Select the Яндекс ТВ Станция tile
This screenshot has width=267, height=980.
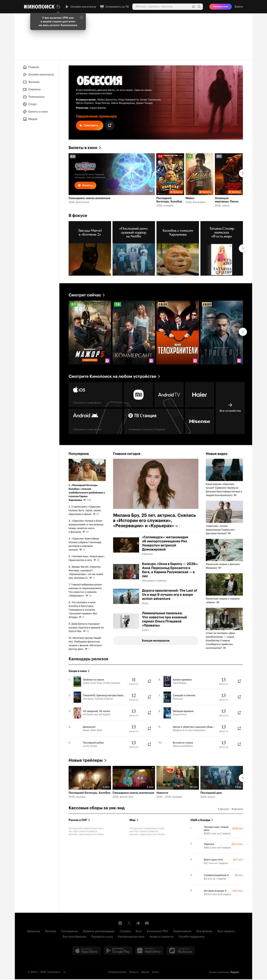[x=154, y=421]
